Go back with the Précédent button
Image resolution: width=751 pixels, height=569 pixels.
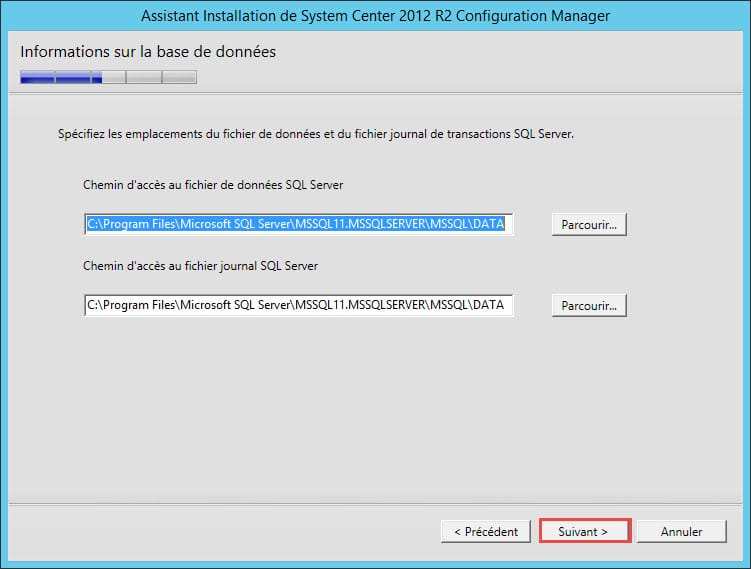click(x=485, y=531)
